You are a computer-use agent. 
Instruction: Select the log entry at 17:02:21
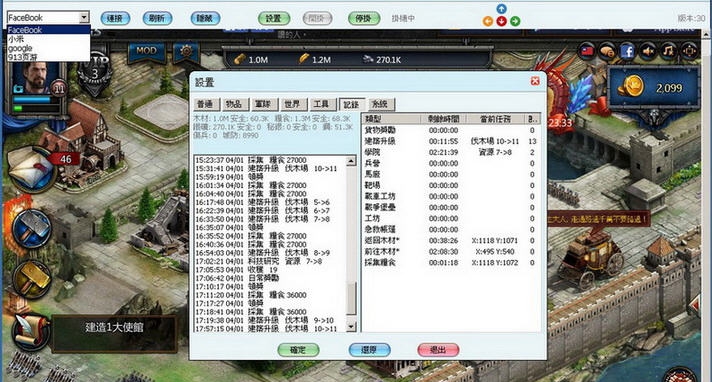point(270,261)
